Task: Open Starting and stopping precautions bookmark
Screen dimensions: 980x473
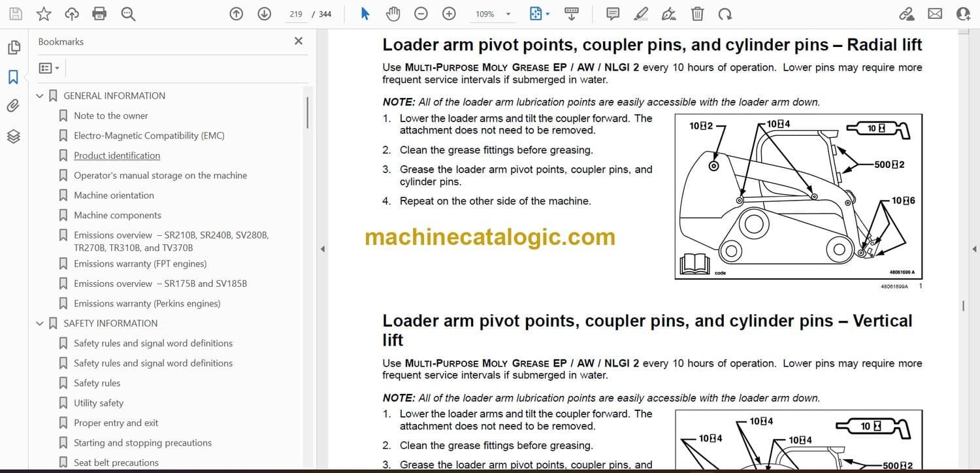Action: tap(143, 443)
